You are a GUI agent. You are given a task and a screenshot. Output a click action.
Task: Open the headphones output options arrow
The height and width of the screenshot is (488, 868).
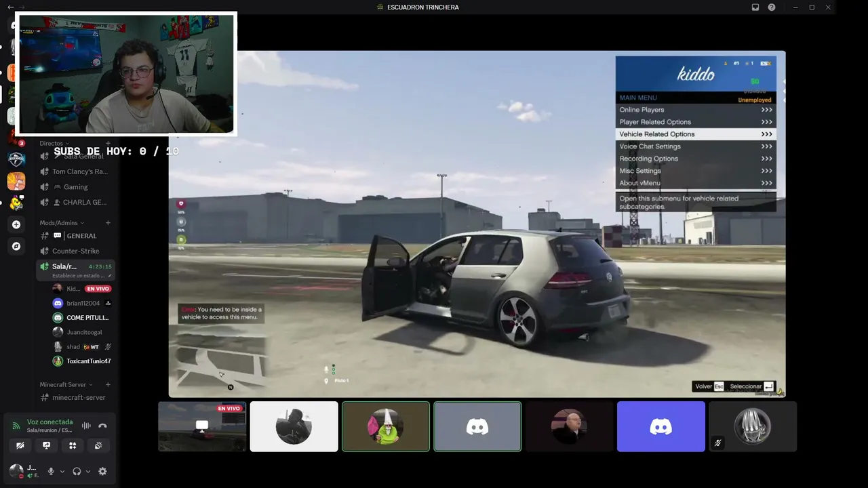[x=88, y=471]
